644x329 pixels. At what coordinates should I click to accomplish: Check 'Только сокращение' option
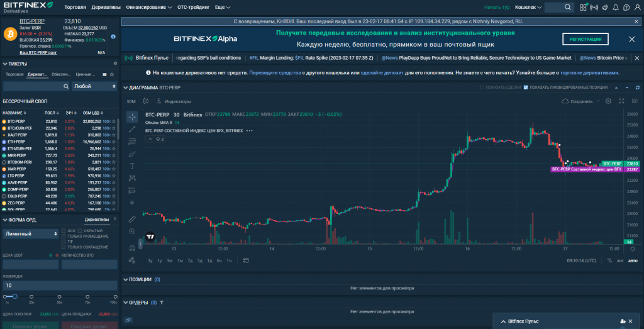pyautogui.click(x=64, y=247)
